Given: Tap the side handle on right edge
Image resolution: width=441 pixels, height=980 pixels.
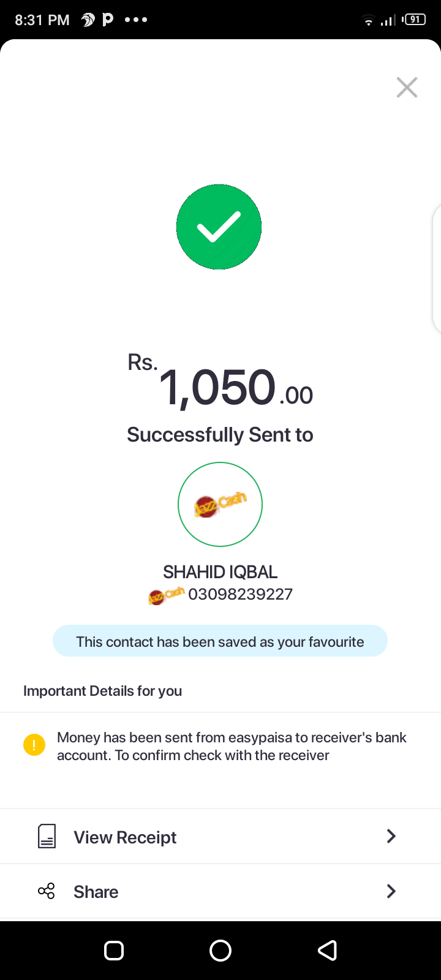Looking at the screenshot, I should pos(436,269).
